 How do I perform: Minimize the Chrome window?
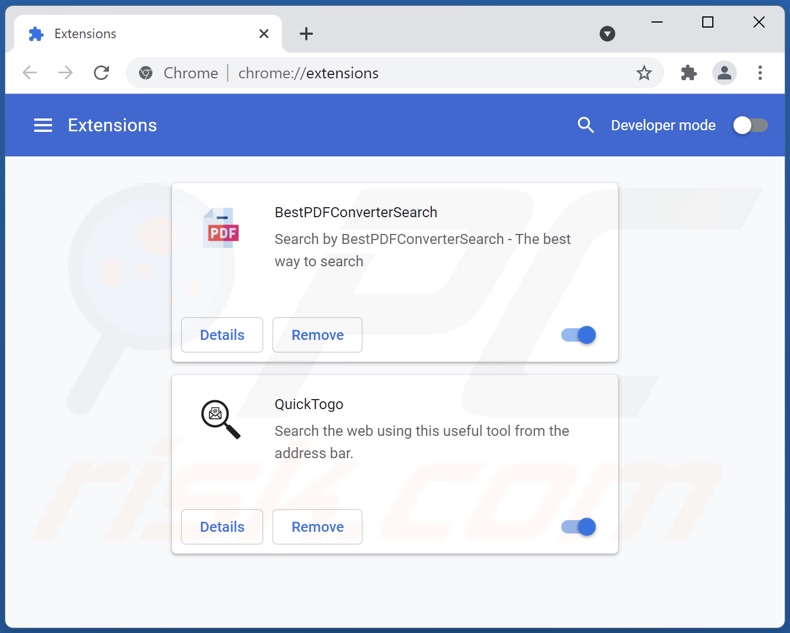click(656, 22)
